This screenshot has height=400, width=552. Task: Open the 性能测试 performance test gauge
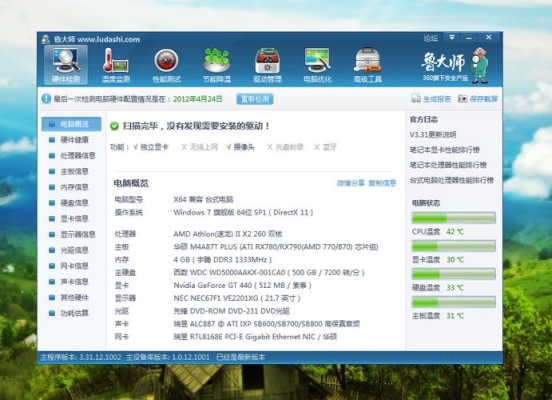point(167,65)
